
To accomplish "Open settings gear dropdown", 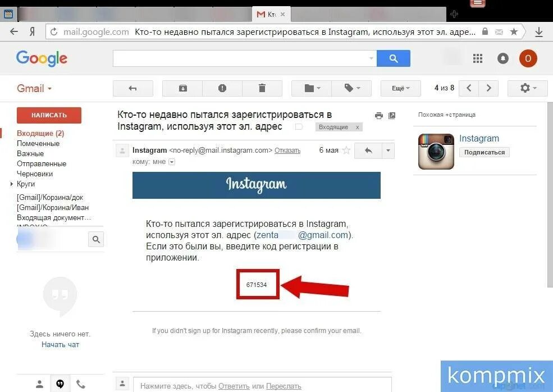I will click(528, 88).
